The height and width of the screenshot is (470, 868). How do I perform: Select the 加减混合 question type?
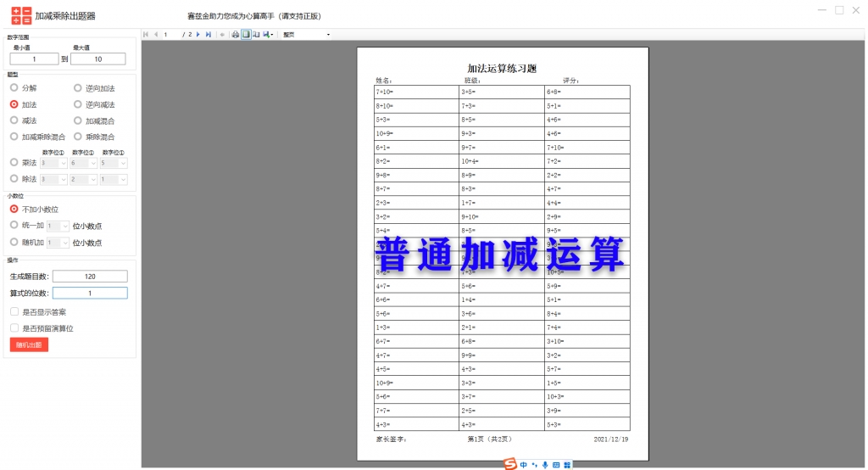pos(94,120)
